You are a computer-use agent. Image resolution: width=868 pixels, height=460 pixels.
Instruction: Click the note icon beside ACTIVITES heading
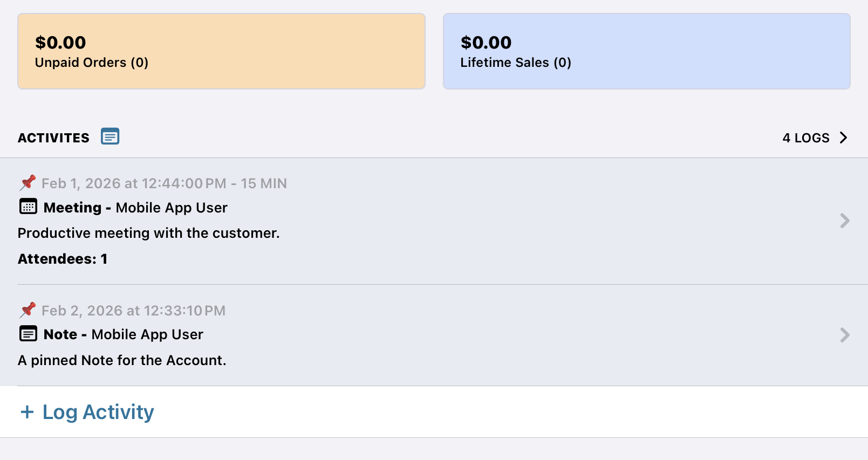point(110,137)
